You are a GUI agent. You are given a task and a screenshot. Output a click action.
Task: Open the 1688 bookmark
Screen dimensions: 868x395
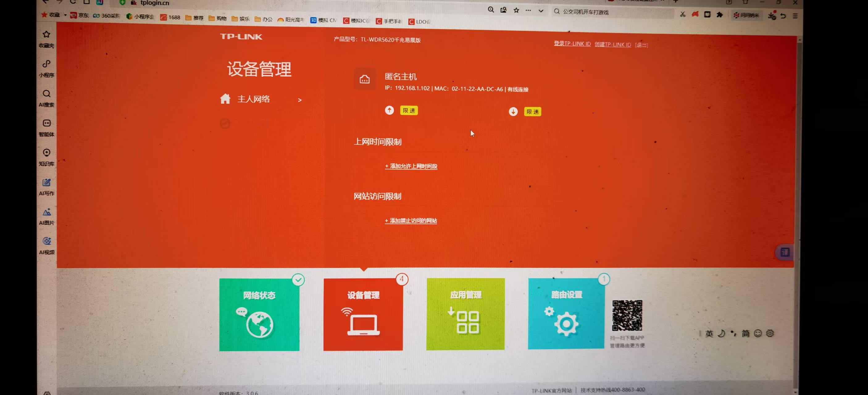tap(170, 17)
